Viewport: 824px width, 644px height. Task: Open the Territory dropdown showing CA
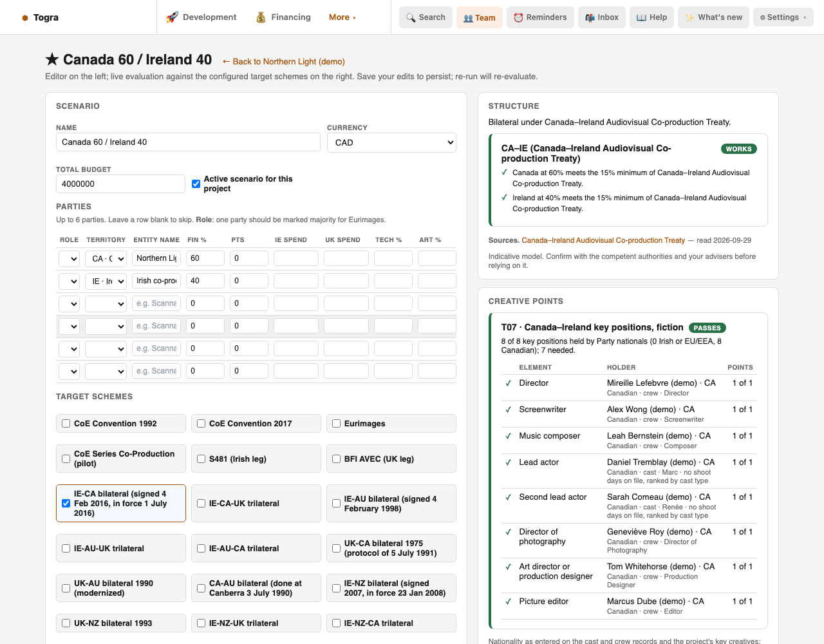(x=106, y=258)
